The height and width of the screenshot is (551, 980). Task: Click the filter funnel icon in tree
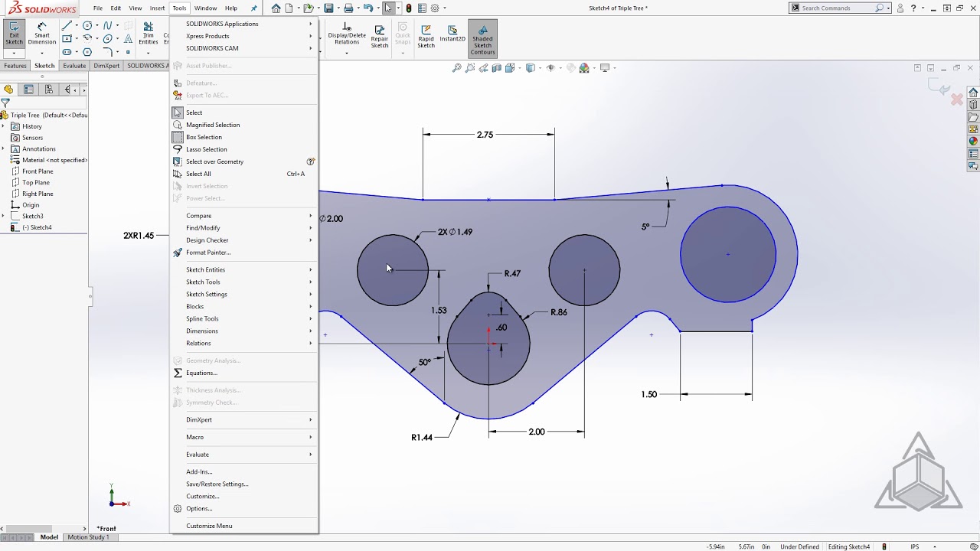pos(5,103)
